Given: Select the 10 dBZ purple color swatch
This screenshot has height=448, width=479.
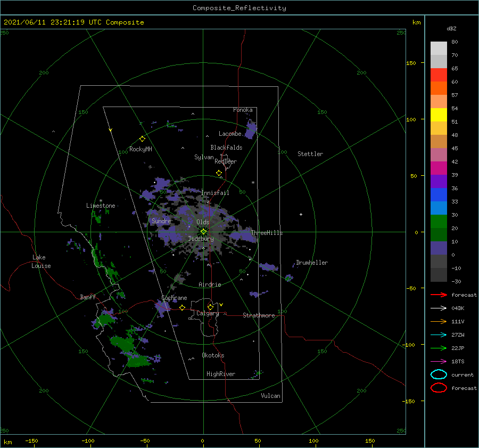Looking at the screenshot, I should (x=439, y=248).
